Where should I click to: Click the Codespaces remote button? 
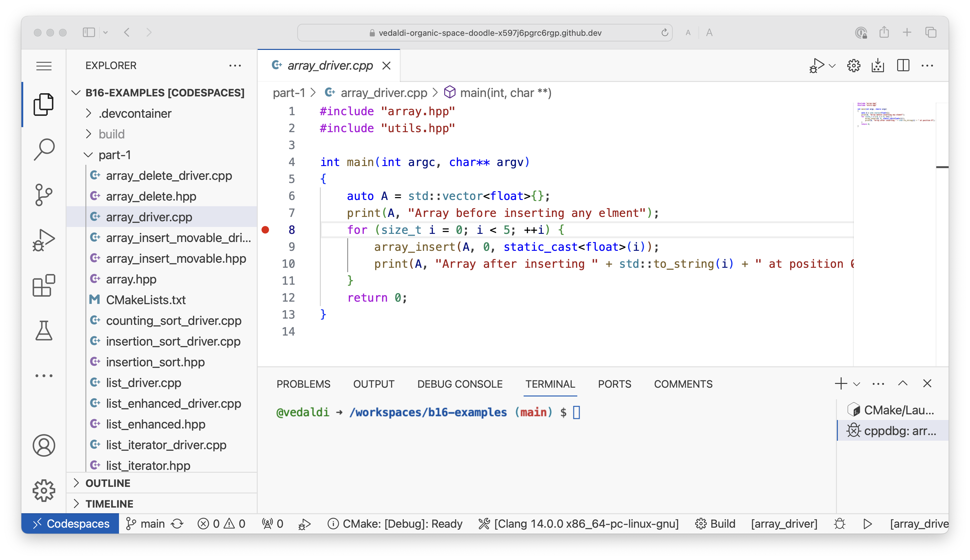[x=70, y=524]
